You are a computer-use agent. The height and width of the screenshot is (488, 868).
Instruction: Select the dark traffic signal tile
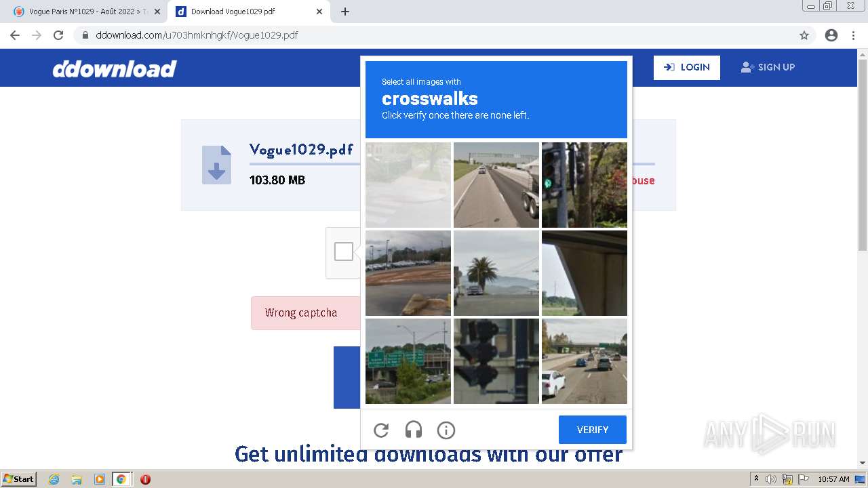point(496,361)
